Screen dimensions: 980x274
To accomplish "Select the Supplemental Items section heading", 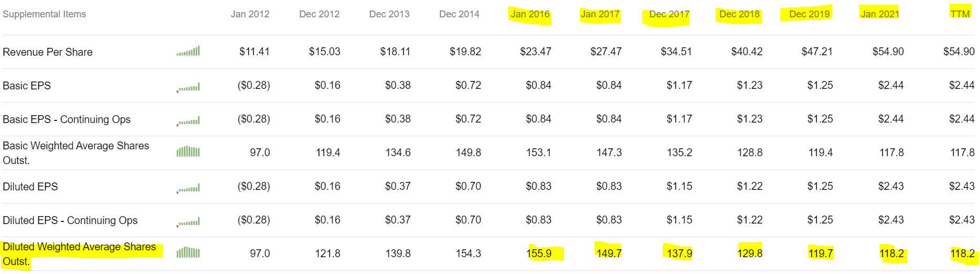I will 44,14.
